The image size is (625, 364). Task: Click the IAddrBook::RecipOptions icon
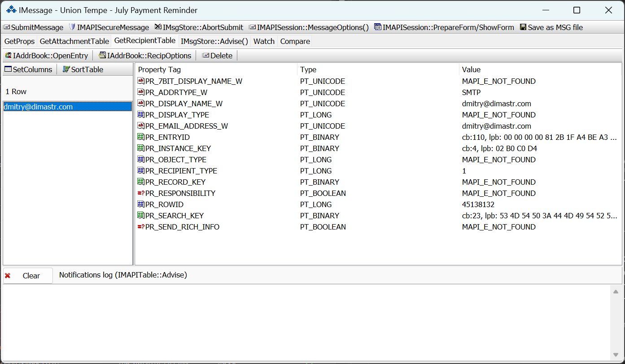pyautogui.click(x=102, y=56)
